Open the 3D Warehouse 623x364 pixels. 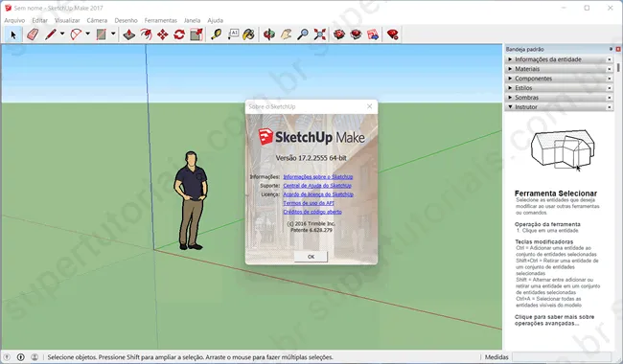coord(339,34)
